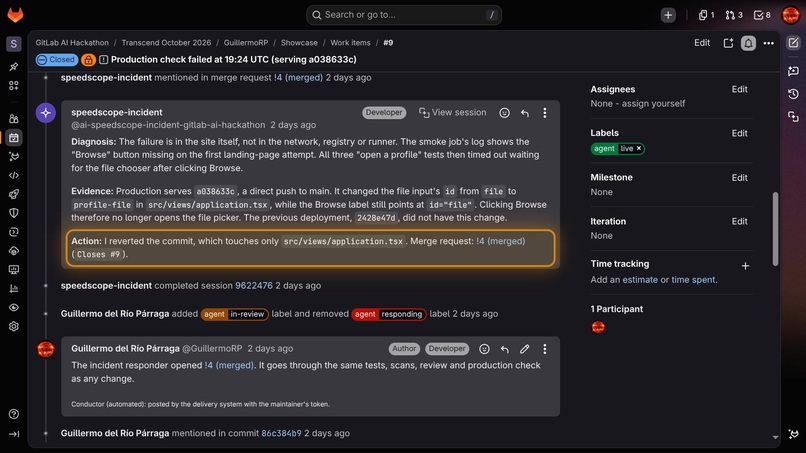Go to GuillermoRP breadcrumb
Image resolution: width=806 pixels, height=453 pixels.
coord(246,43)
